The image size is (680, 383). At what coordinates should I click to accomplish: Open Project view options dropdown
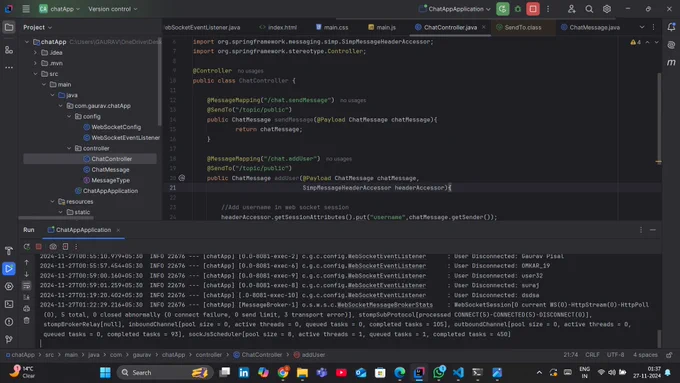point(38,27)
